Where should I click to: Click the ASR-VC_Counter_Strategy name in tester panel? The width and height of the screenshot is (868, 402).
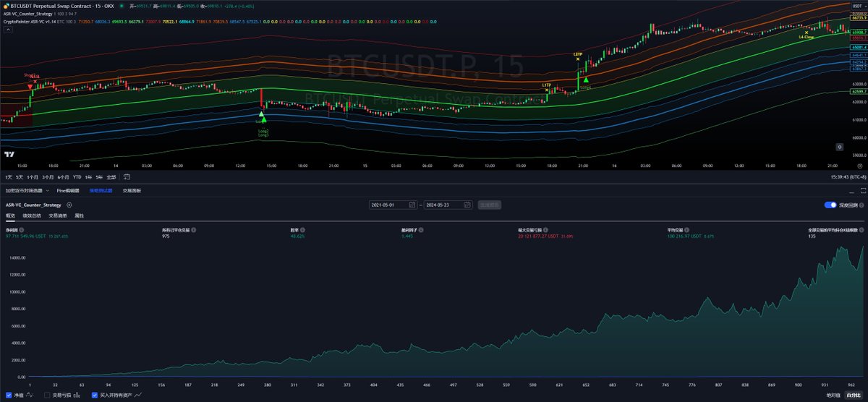click(33, 205)
